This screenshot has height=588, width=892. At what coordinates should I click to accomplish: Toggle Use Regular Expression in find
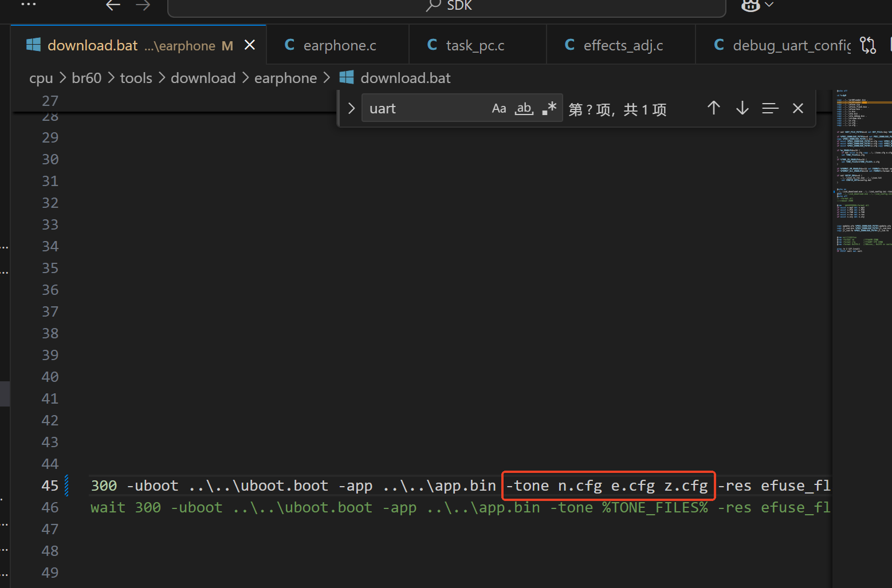[549, 108]
